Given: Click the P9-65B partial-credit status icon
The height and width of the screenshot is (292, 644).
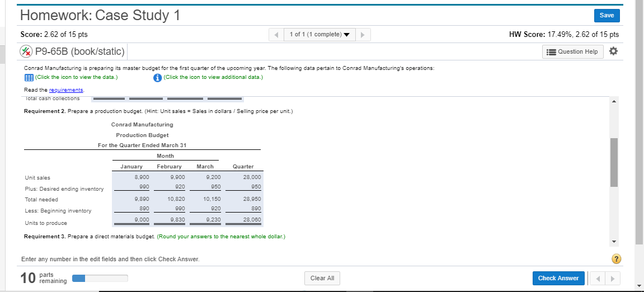Looking at the screenshot, I should pyautogui.click(x=26, y=51).
